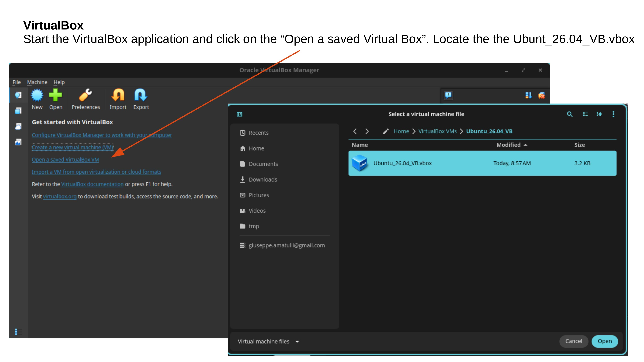Clear all notifications with red X icon

[x=541, y=95]
